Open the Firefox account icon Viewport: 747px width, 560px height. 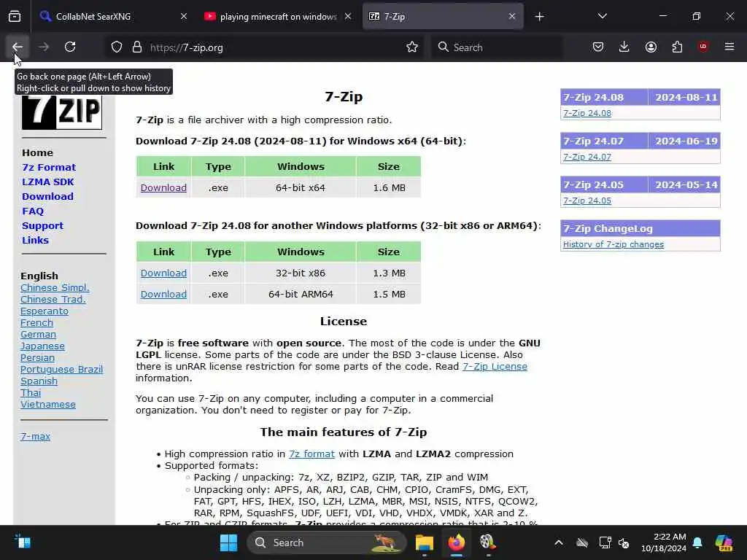pyautogui.click(x=651, y=47)
